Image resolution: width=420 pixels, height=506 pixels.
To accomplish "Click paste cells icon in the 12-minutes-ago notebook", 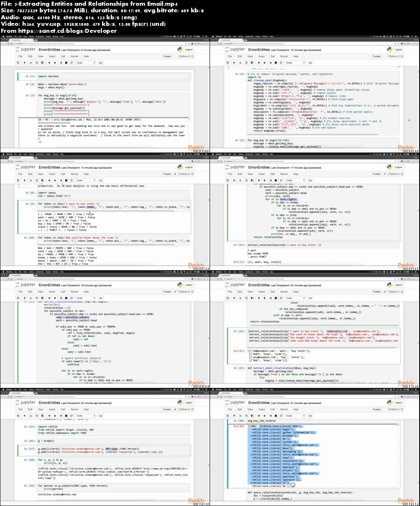I will pos(252,63).
